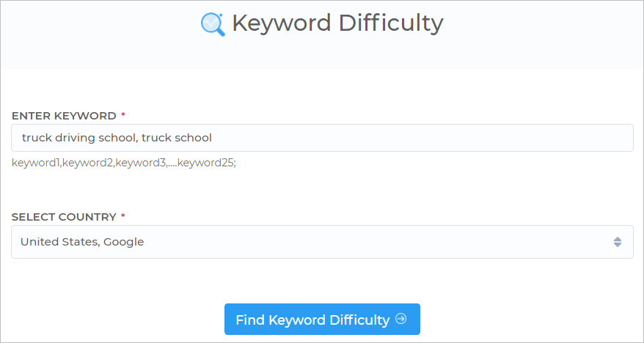Click the up-down arrows icon in country selector

point(618,242)
